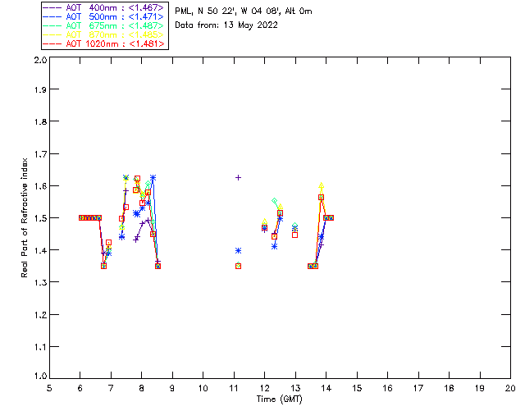The width and height of the screenshot is (525, 420).
Task: Click the 1.9 y-axis tick label
Action: click(x=40, y=89)
